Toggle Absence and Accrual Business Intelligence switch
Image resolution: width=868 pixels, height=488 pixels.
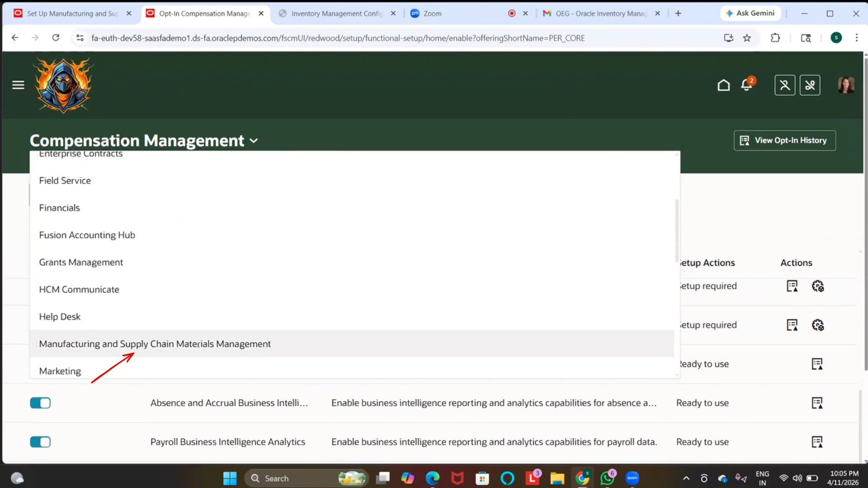[40, 403]
